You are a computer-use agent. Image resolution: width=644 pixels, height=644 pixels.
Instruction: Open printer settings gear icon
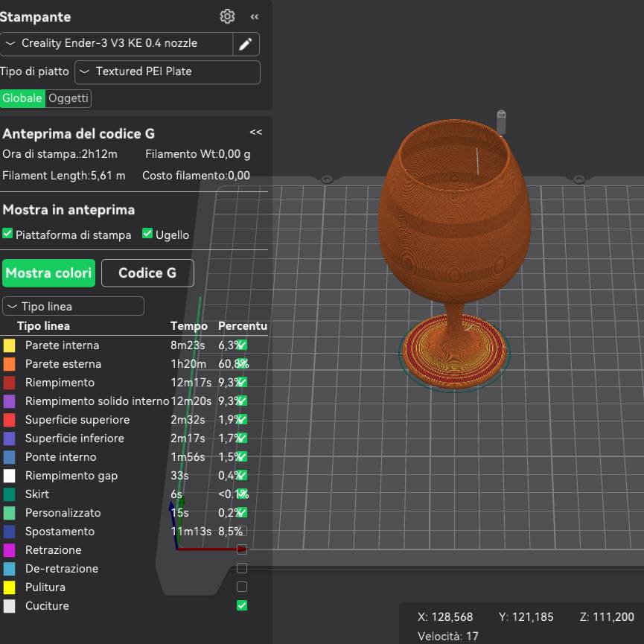click(228, 16)
